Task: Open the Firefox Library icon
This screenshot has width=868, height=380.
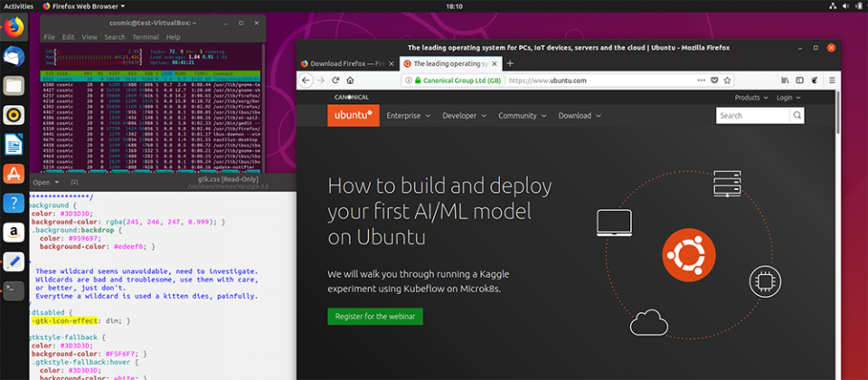Action: pos(786,81)
